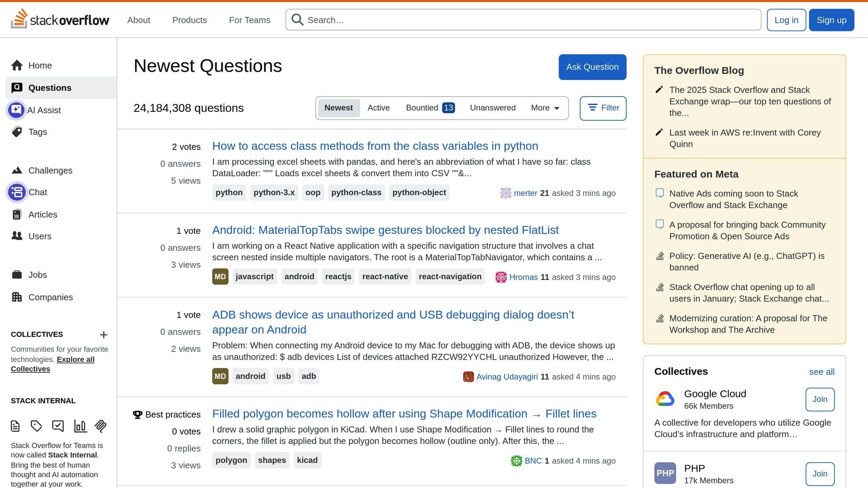Switch to the Unanswered questions filter
The height and width of the screenshot is (488, 868).
[492, 108]
